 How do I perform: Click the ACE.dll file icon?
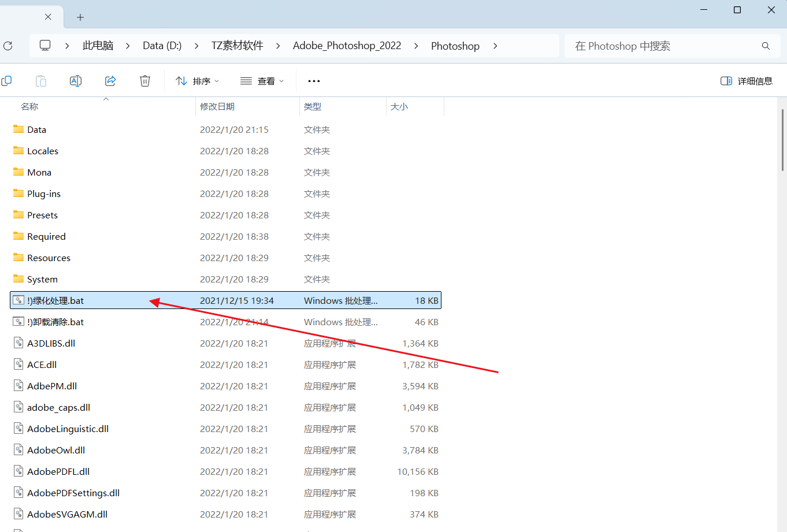[x=18, y=364]
